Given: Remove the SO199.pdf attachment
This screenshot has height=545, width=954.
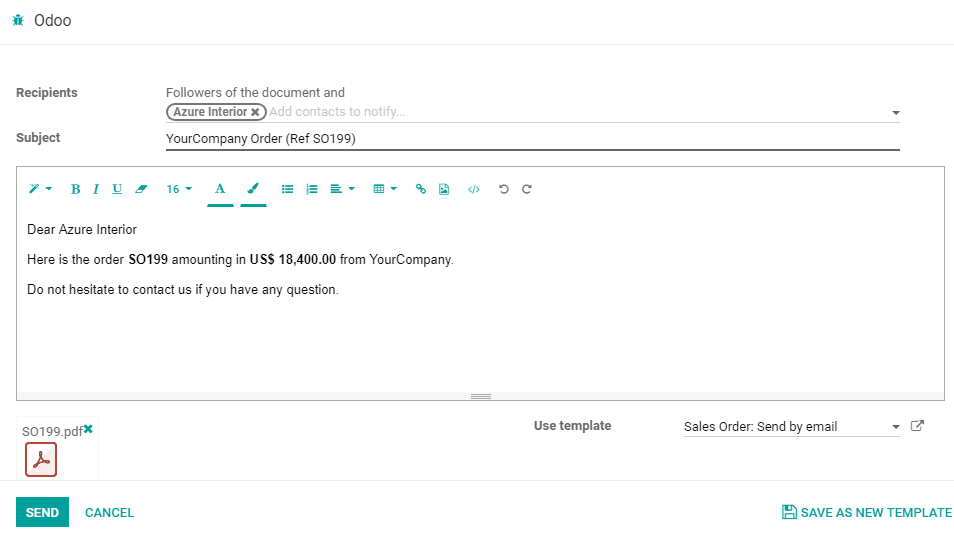Looking at the screenshot, I should (88, 429).
